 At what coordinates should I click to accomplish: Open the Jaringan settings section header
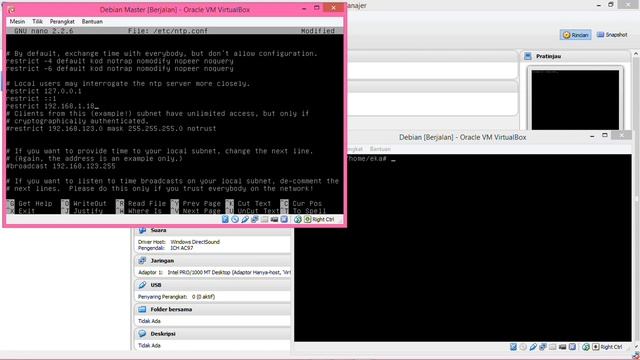[x=212, y=260]
